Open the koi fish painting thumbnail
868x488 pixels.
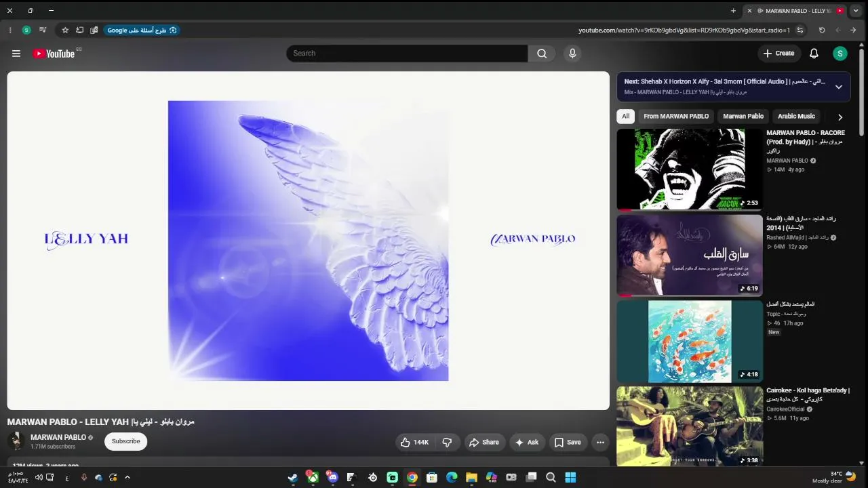[x=690, y=342]
